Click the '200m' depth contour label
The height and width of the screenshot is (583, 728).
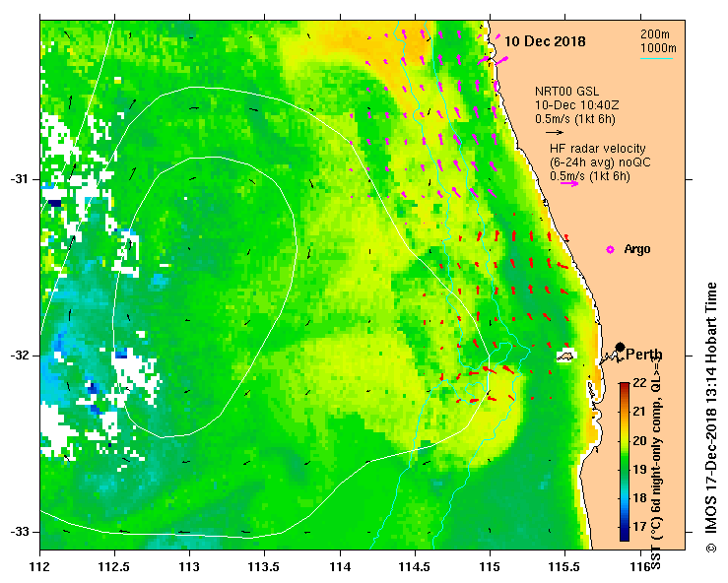[x=655, y=34]
